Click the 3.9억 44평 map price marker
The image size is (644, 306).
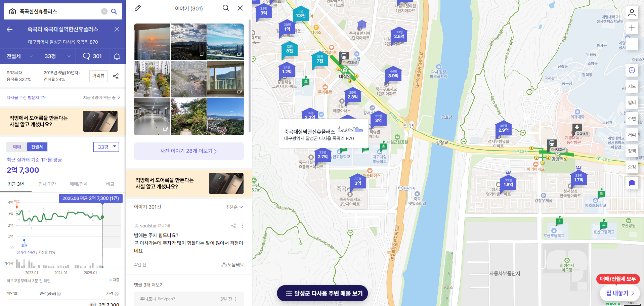[x=393, y=74]
